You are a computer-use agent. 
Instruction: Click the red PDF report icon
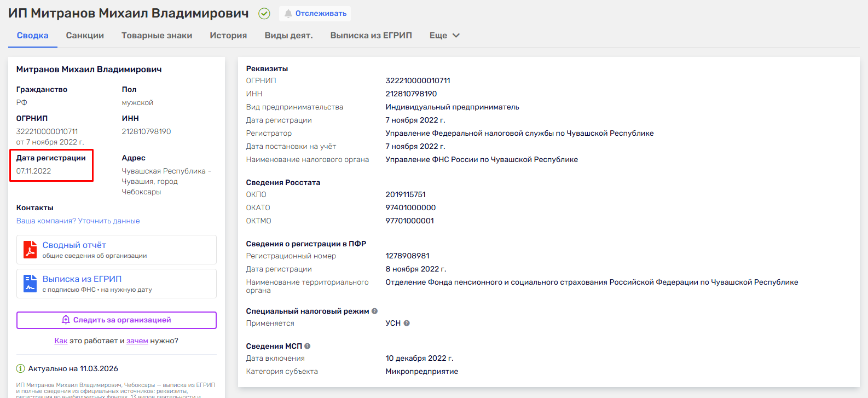coord(30,250)
